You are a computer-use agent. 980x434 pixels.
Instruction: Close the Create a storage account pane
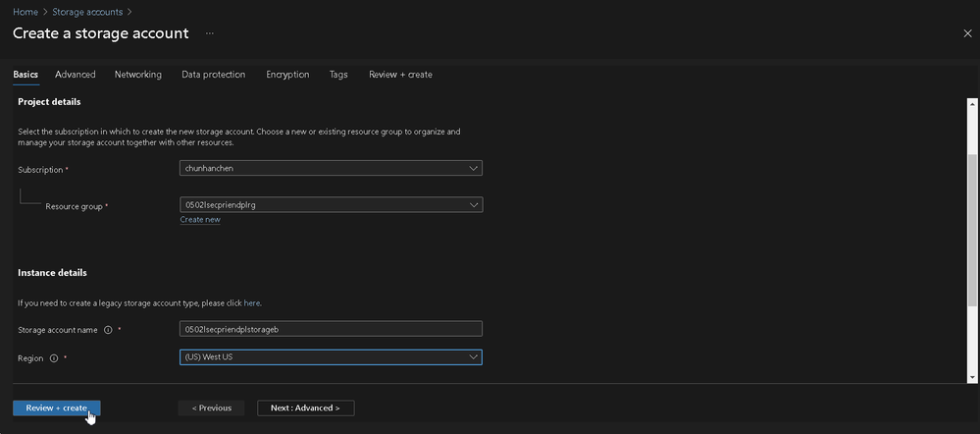tap(967, 33)
